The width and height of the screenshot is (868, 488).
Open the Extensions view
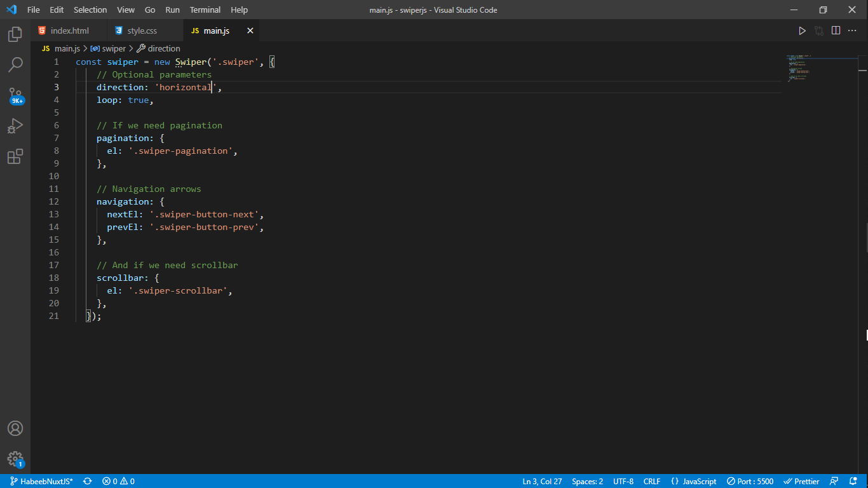coord(15,156)
